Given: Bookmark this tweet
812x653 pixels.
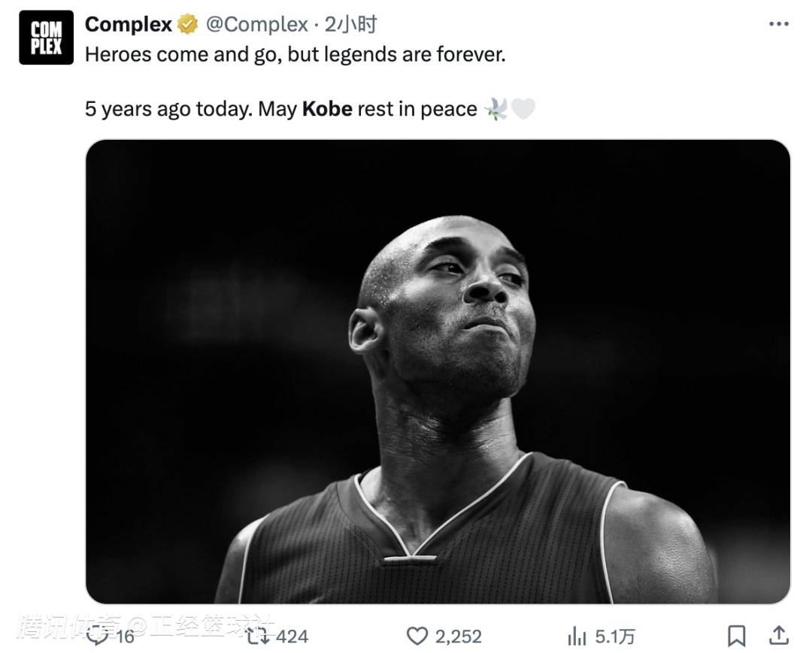Looking at the screenshot, I should point(736,636).
